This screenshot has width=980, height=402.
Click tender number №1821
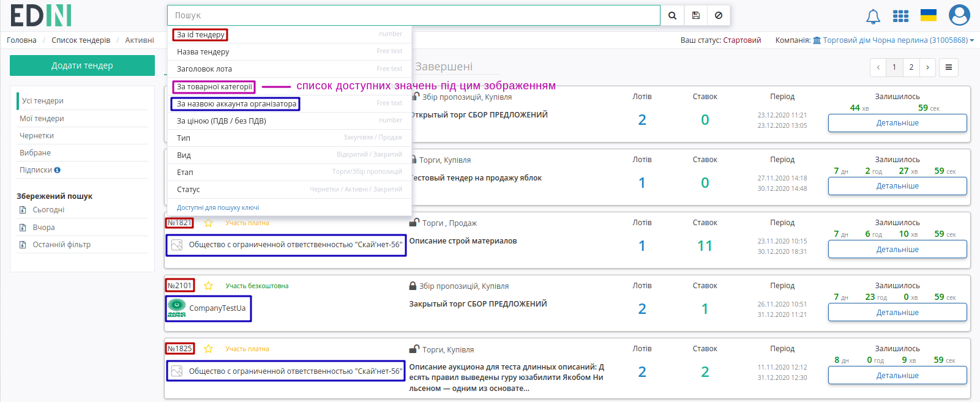tap(180, 223)
